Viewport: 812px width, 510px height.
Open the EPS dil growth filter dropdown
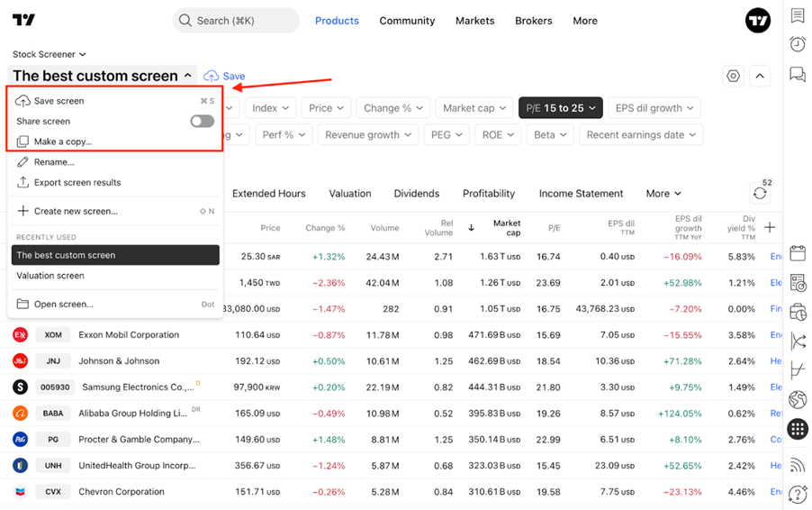654,108
